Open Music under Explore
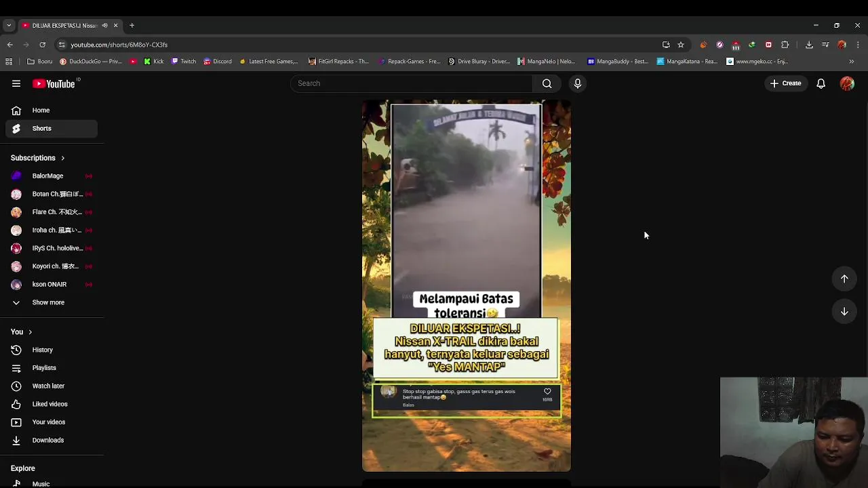This screenshot has width=868, height=488. 52,484
